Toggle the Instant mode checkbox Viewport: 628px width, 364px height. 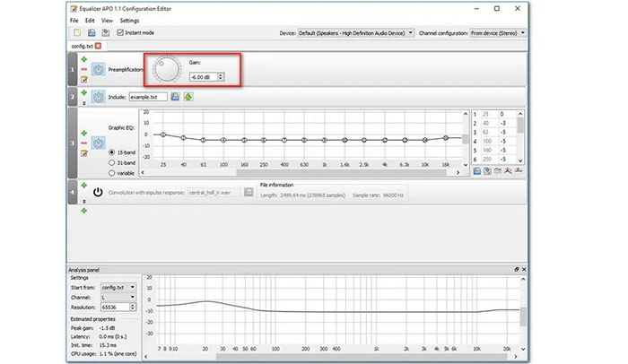123,32
